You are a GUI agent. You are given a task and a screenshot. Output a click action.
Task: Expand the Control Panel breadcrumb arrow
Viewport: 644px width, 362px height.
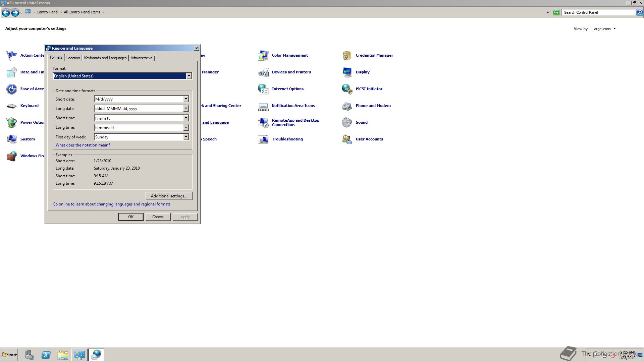[x=61, y=12]
